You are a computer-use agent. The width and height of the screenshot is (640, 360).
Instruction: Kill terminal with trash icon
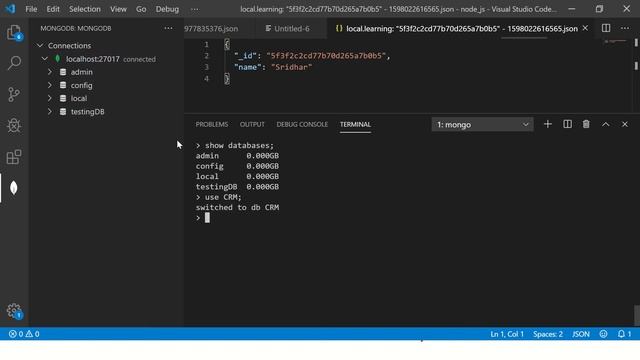pyautogui.click(x=586, y=124)
